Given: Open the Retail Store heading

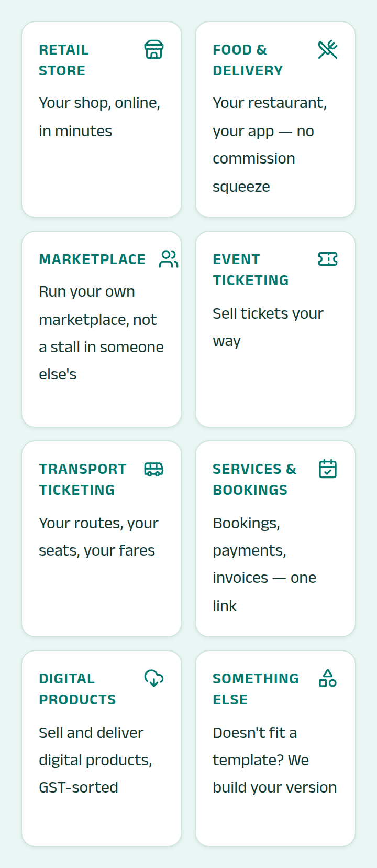Looking at the screenshot, I should (64, 60).
